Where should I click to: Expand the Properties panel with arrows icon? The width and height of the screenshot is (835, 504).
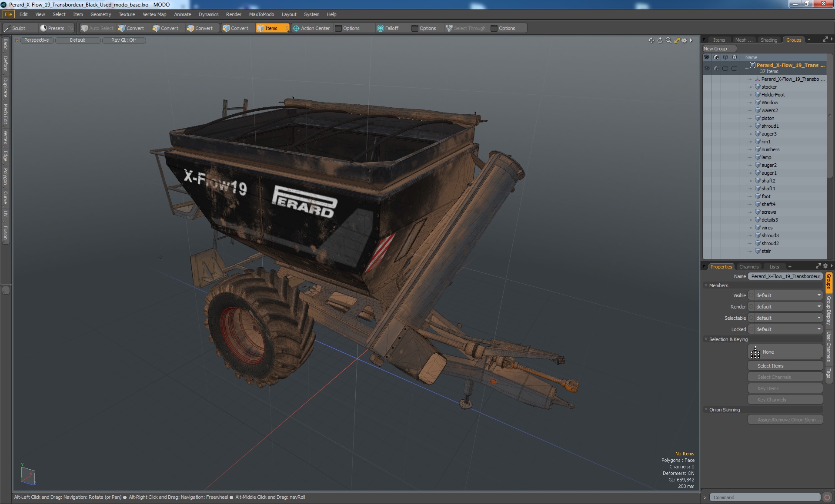click(x=818, y=266)
